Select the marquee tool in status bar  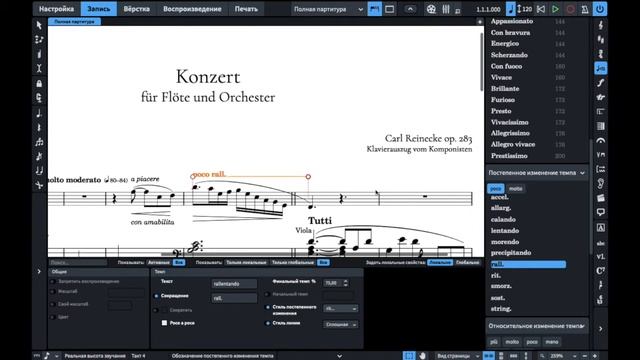409,356
